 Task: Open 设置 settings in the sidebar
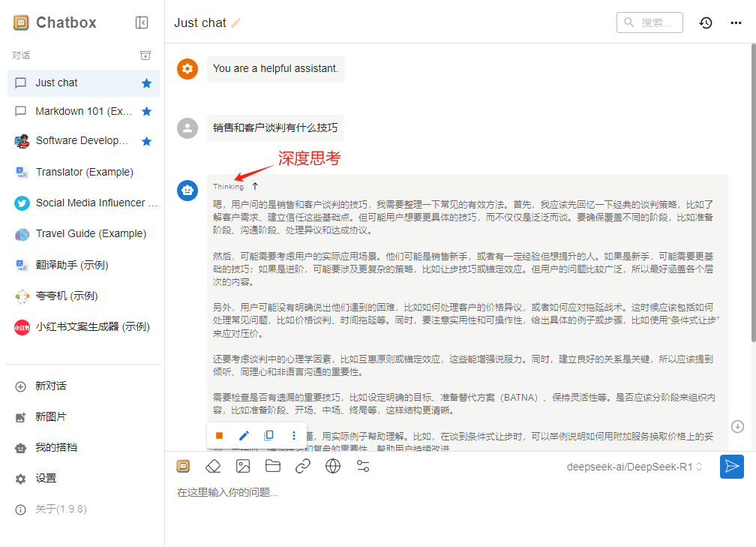45,478
